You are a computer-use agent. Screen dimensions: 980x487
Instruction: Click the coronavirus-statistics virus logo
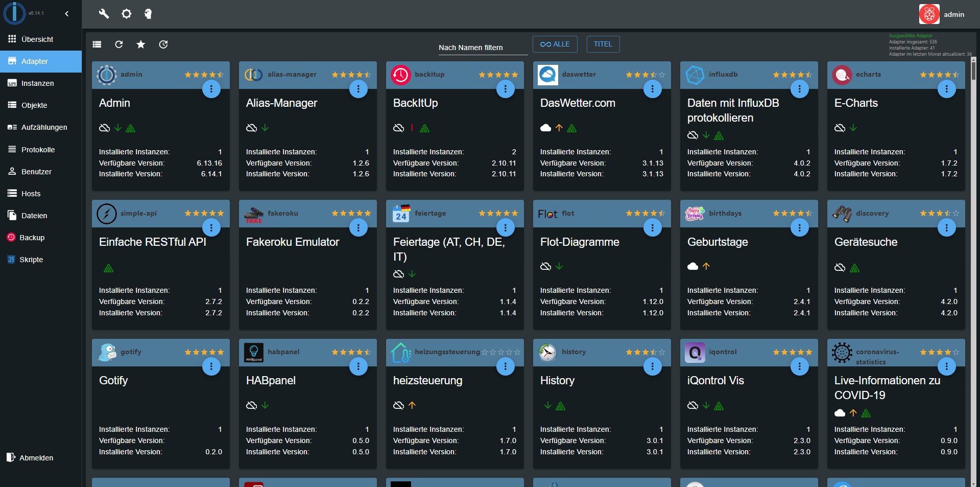[x=842, y=353]
